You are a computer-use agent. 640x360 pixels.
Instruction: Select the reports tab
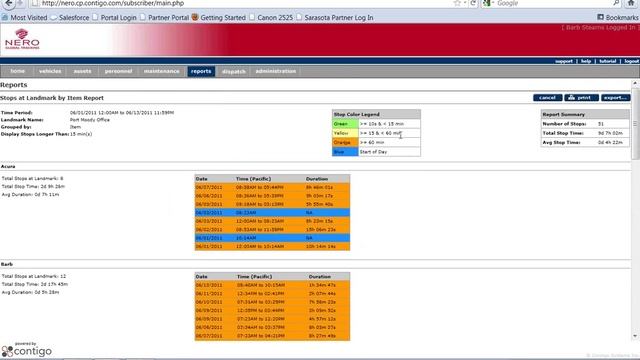(201, 71)
